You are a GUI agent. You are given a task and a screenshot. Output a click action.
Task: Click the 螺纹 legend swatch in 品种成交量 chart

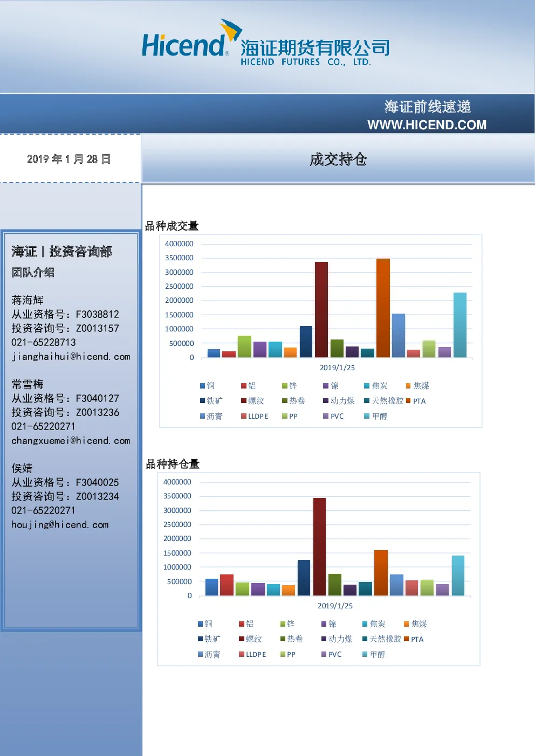pos(244,401)
